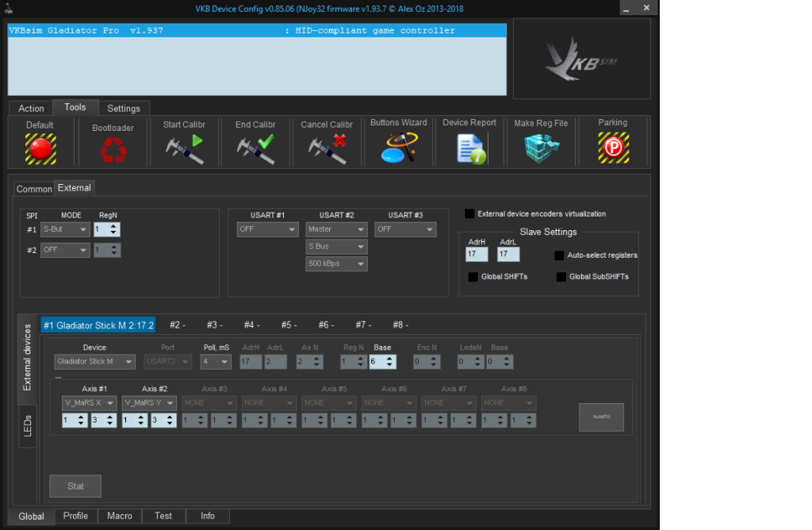This screenshot has height=530, width=812.
Task: Click the Make Reg File icon
Action: tap(541, 148)
